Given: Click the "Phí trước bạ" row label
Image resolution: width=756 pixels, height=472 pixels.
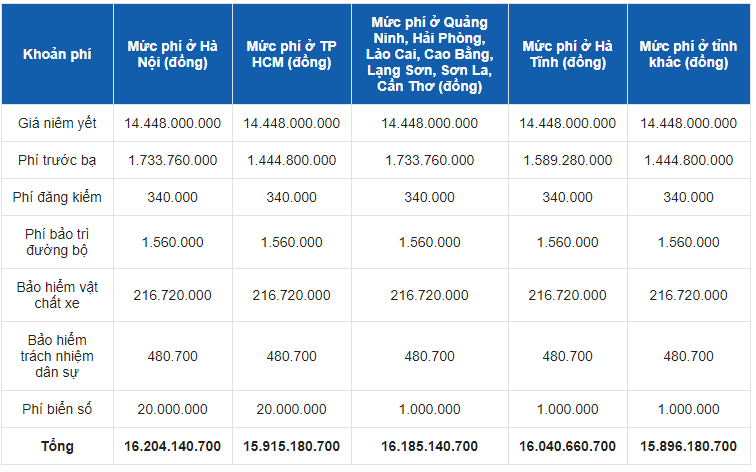Looking at the screenshot, I should click(x=57, y=160).
